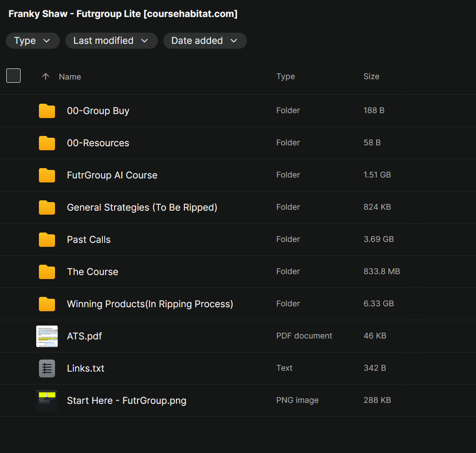The height and width of the screenshot is (453, 476).
Task: Open the 00-Resources folder name
Action: click(98, 143)
